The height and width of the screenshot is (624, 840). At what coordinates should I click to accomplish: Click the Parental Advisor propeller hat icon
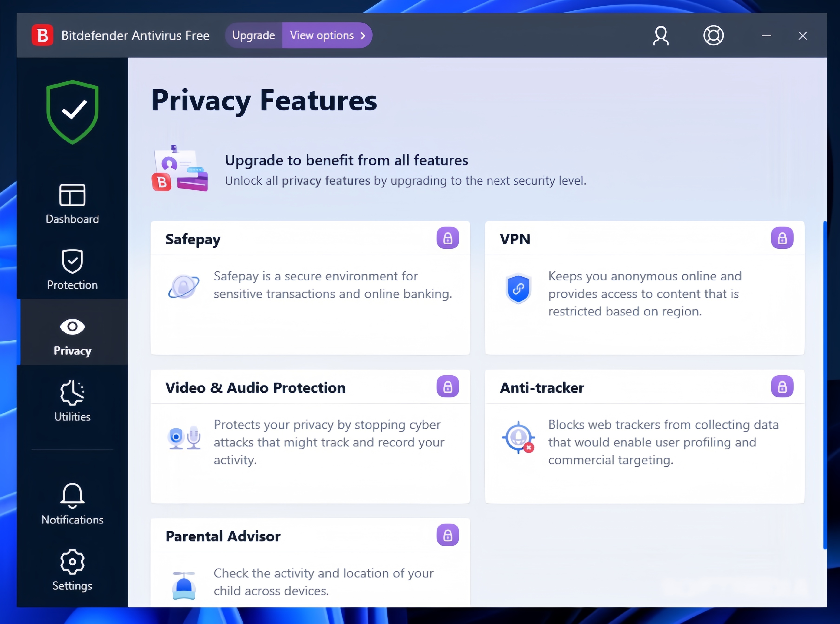click(x=184, y=585)
